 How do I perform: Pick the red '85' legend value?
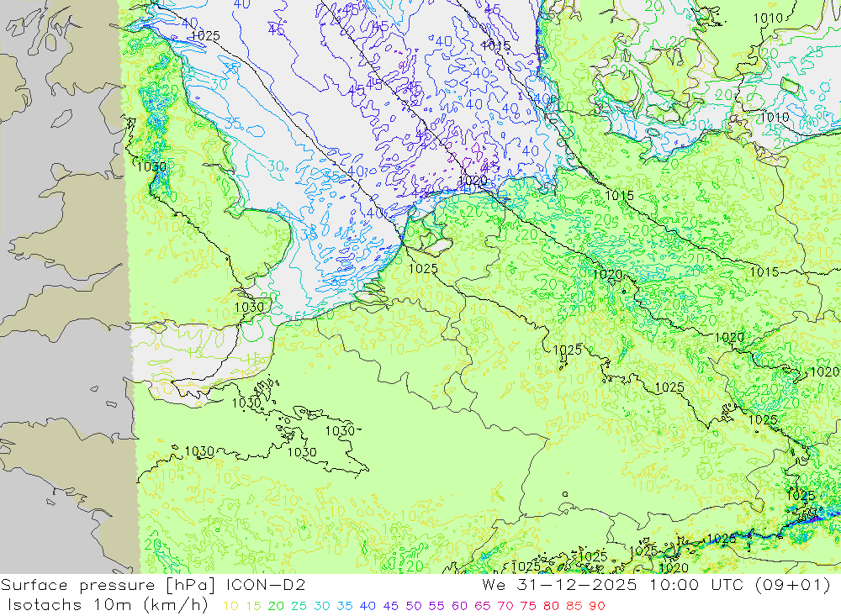[574, 606]
